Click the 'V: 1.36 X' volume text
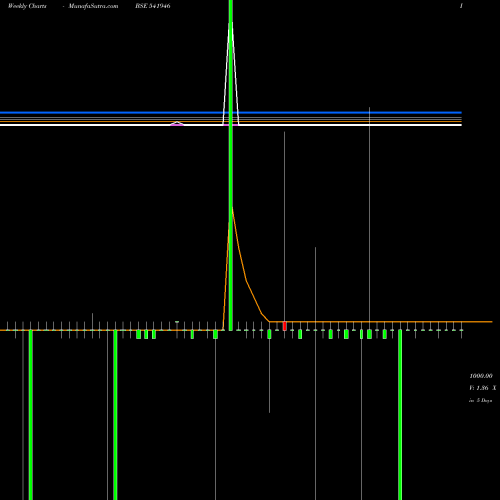Image resolution: width=500 pixels, height=500 pixels. coord(483,388)
